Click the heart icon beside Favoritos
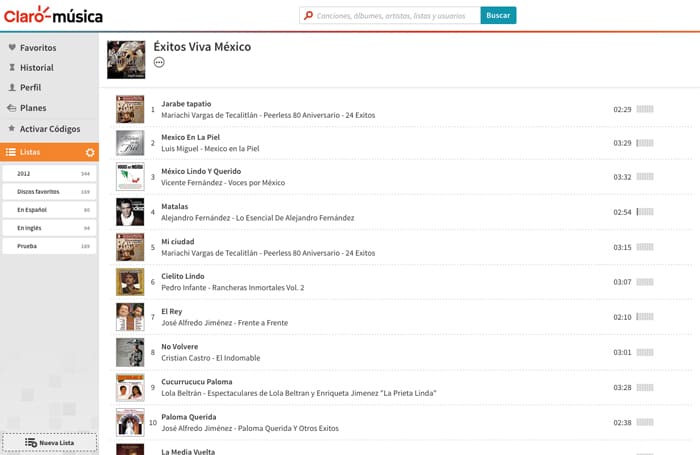Image resolution: width=700 pixels, height=455 pixels. [11, 47]
